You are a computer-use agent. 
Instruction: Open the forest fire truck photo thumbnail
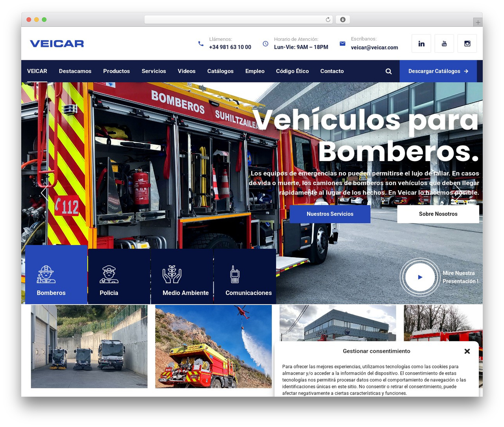point(213,347)
